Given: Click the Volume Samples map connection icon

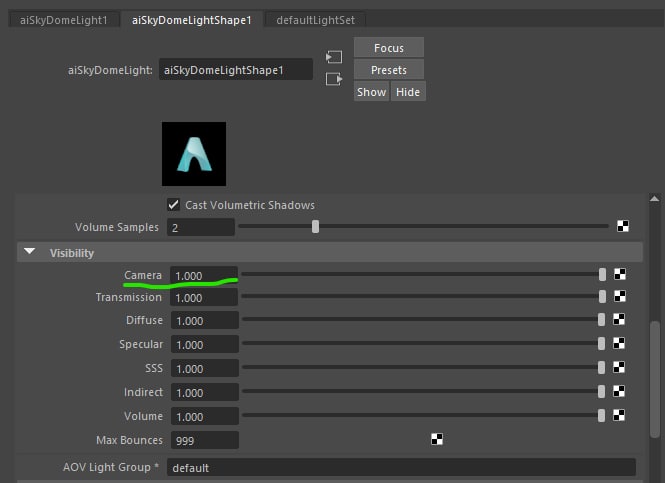Looking at the screenshot, I should click(623, 226).
